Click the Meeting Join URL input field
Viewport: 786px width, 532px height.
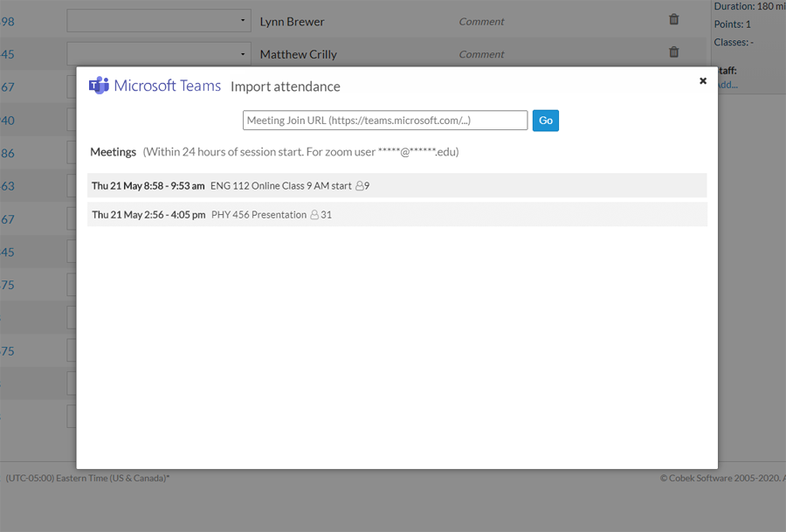pos(384,120)
